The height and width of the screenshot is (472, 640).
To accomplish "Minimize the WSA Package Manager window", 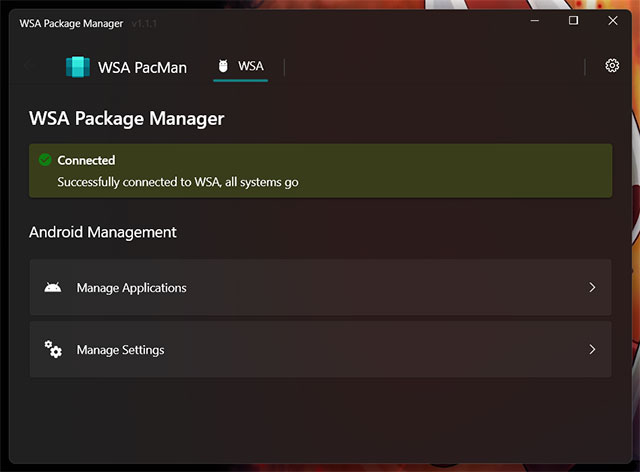I will 535,21.
